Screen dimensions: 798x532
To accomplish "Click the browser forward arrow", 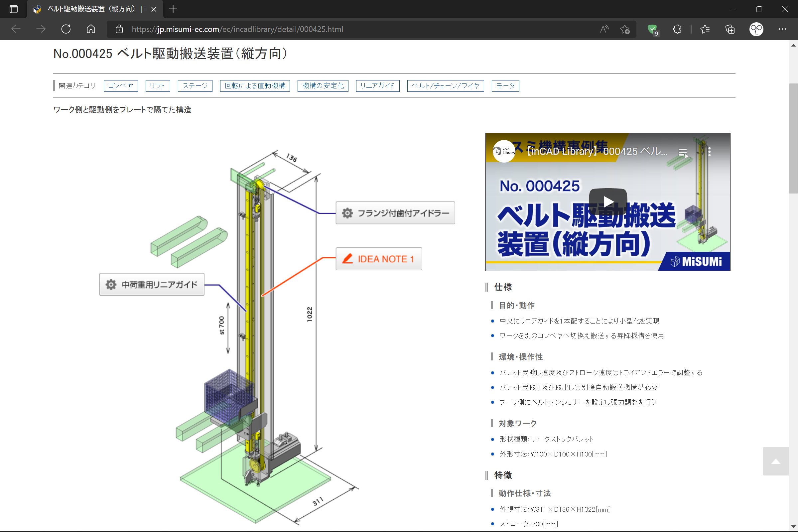I will (x=41, y=29).
